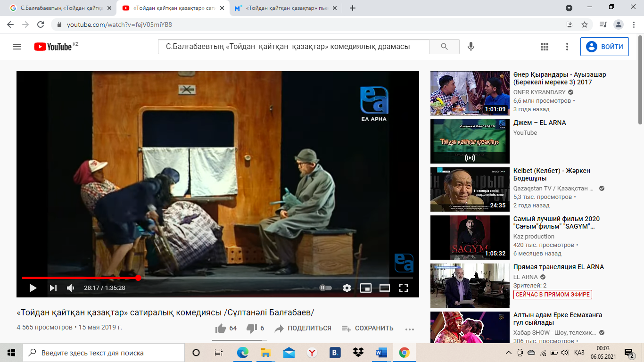The image size is (644, 362).
Task: Open the Алтын адам Ерке Есмаханға video
Action: 470,327
